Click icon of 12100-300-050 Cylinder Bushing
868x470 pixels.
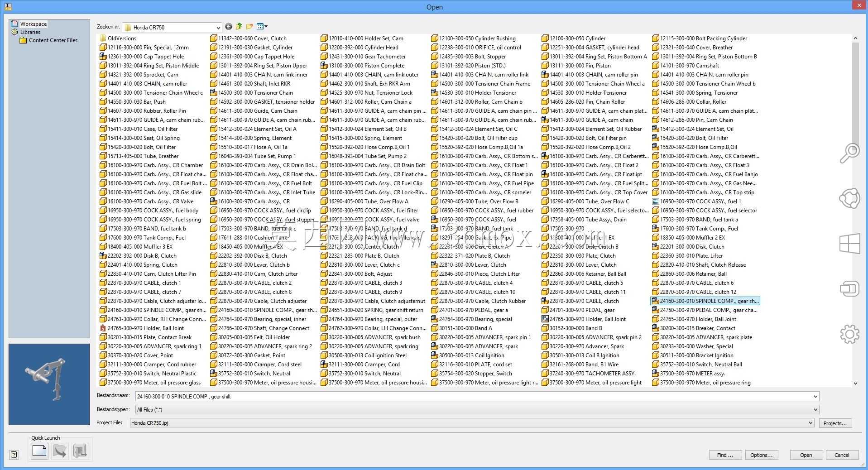tap(434, 38)
